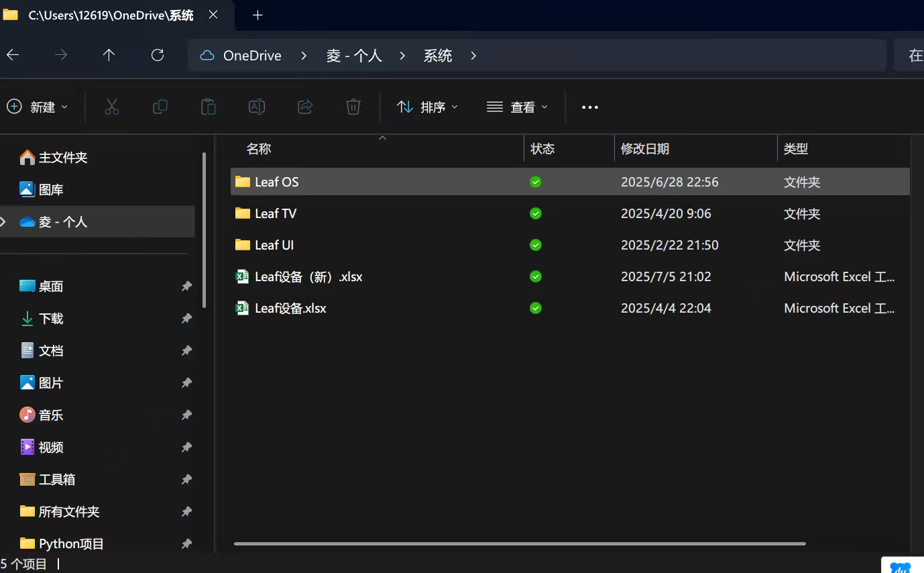Select Leaf设备（新）.xlsx file
The height and width of the screenshot is (573, 924).
point(308,276)
